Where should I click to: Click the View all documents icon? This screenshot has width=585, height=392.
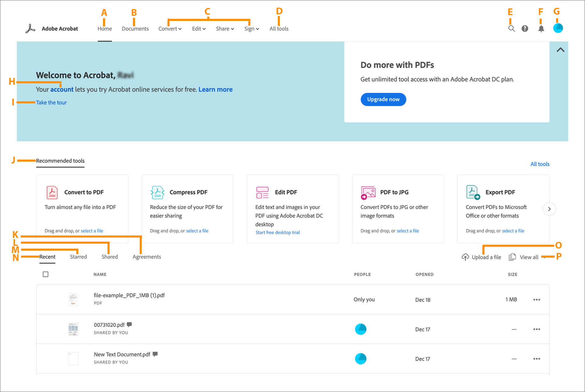point(512,257)
